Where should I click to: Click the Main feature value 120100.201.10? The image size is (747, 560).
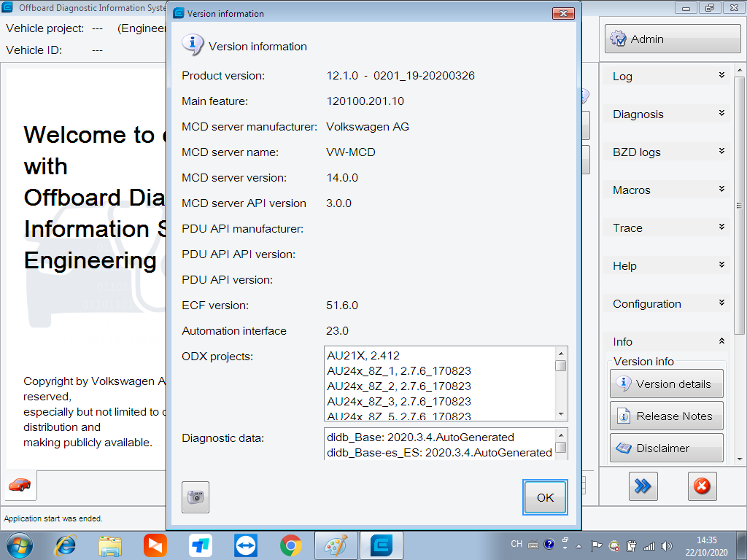click(x=365, y=101)
